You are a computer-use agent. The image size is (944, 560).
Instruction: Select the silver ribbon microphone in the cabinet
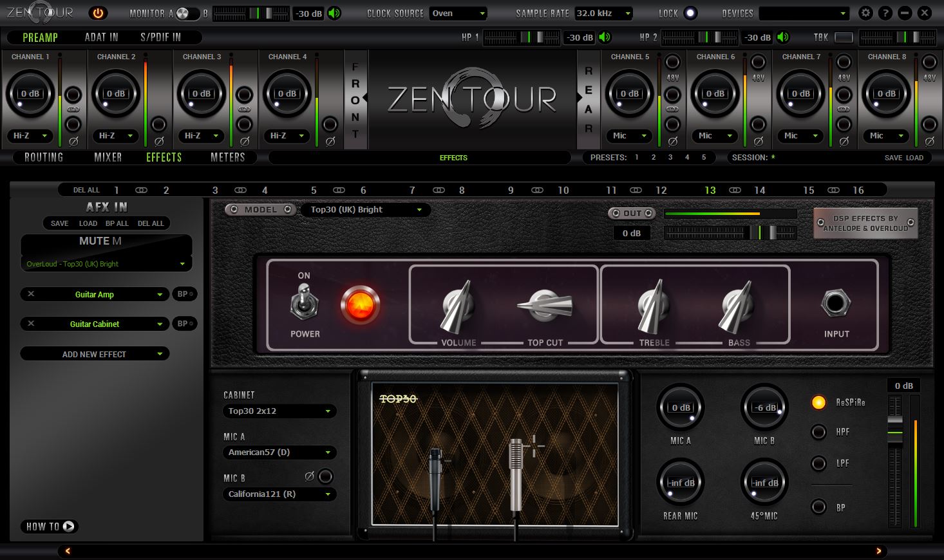point(515,475)
